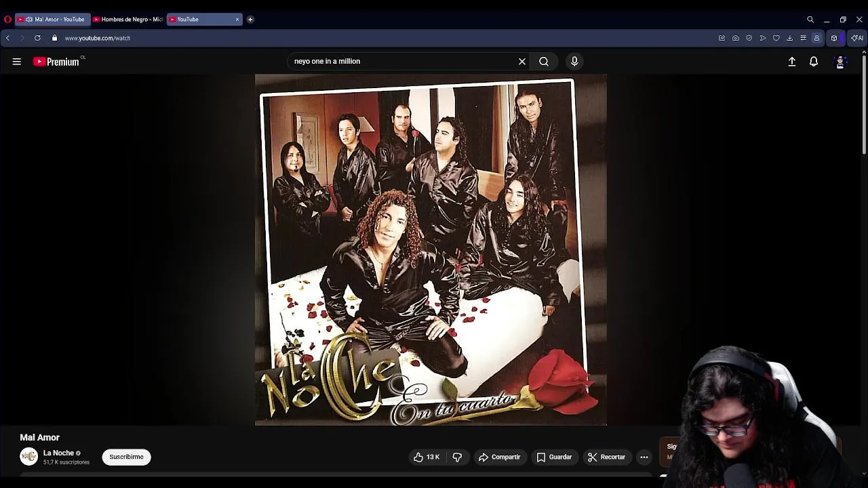The height and width of the screenshot is (488, 868).
Task: Start voice search with microphone
Action: click(574, 62)
